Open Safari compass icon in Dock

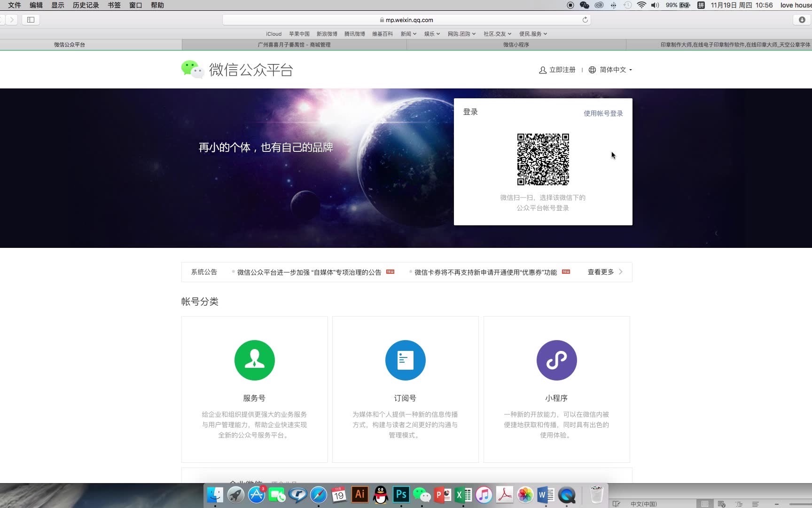coord(319,495)
